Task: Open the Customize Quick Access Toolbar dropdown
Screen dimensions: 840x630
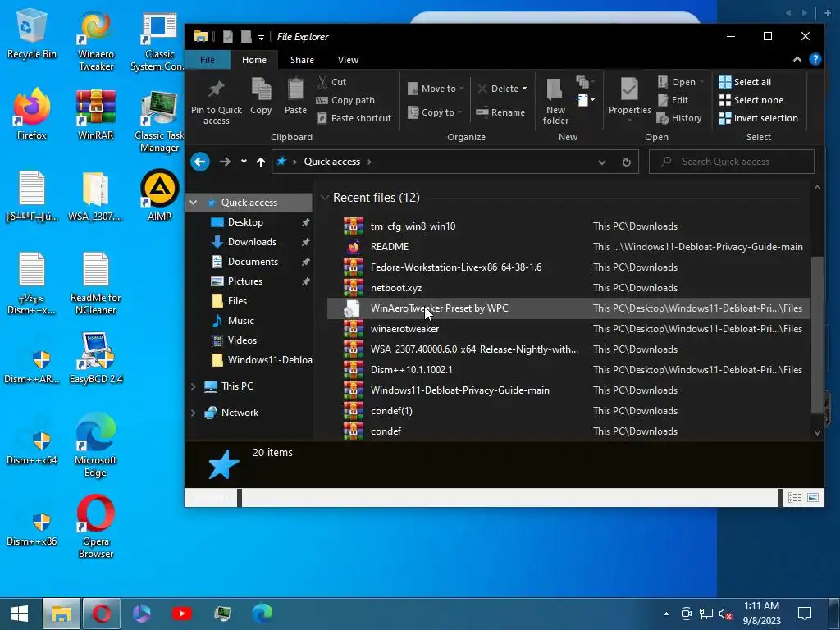Action: tap(261, 37)
